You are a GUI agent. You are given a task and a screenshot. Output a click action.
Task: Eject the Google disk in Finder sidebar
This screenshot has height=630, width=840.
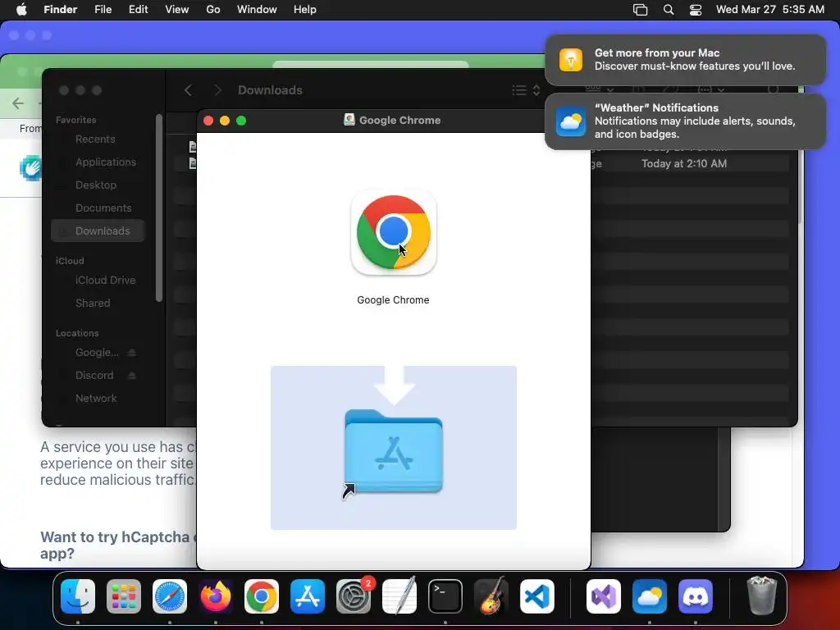click(132, 353)
